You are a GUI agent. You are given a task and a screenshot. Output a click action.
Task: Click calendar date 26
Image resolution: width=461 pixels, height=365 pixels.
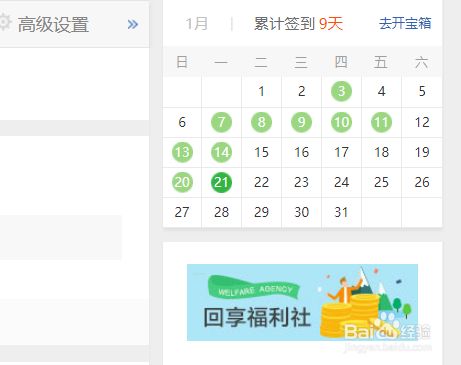422,182
